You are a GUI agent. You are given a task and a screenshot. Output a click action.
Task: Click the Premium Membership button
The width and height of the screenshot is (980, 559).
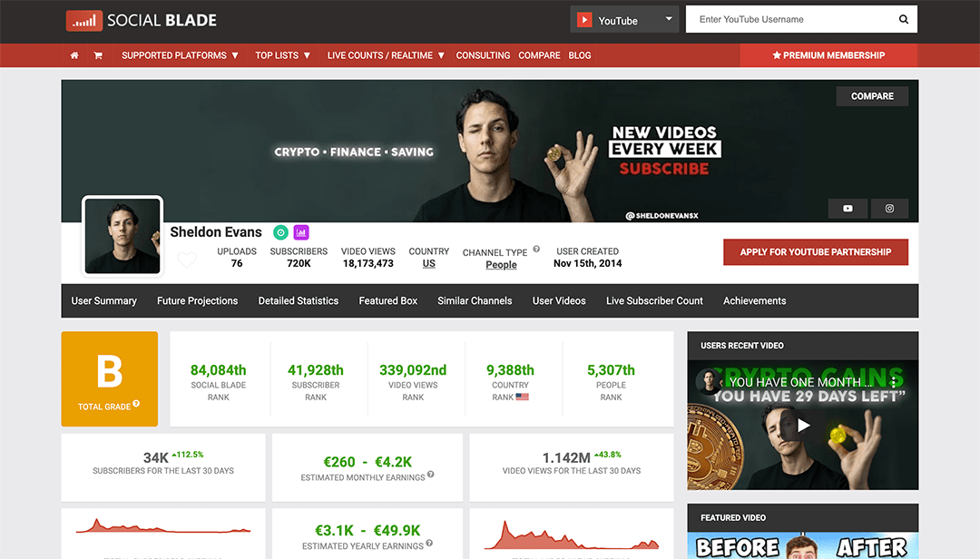pos(828,55)
